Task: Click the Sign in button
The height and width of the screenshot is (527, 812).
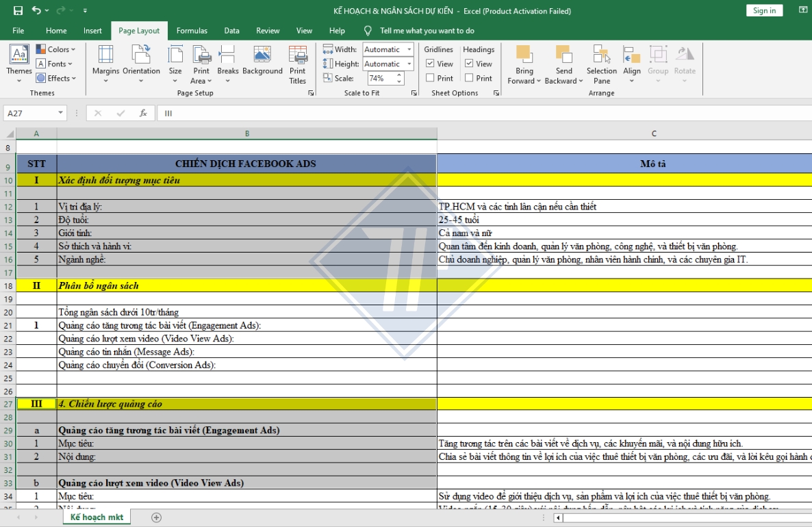Action: (x=763, y=10)
